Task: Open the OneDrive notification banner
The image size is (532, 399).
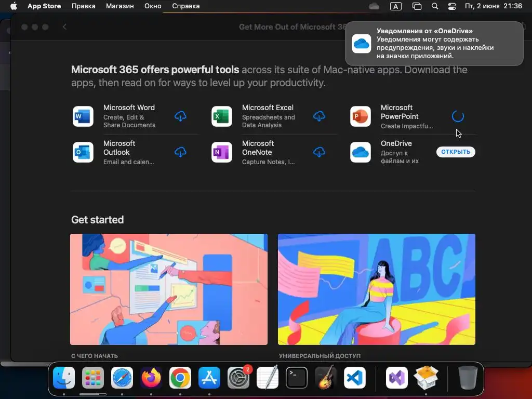Action: pos(434,44)
